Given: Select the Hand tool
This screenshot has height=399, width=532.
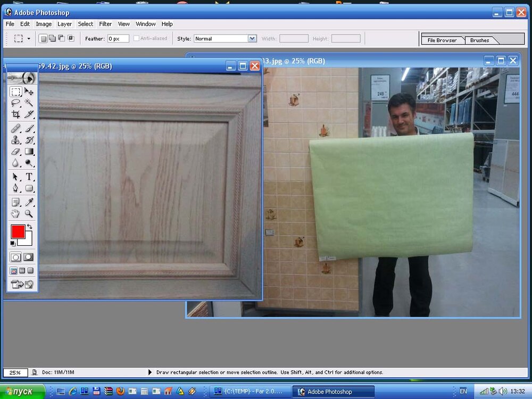Looking at the screenshot, I should (16, 214).
